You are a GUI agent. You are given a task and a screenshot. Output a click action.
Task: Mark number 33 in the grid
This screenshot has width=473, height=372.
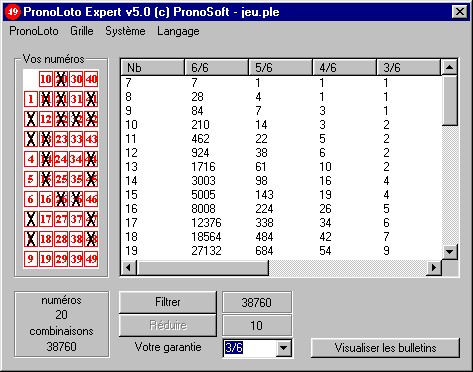point(76,139)
